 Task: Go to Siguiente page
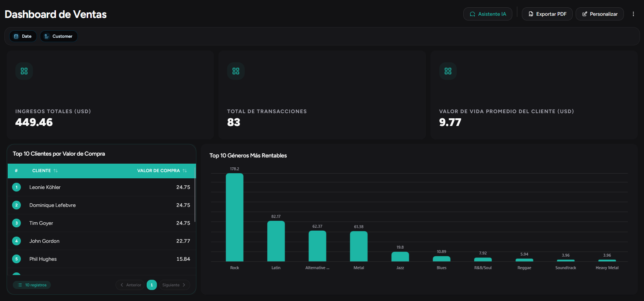click(x=174, y=285)
